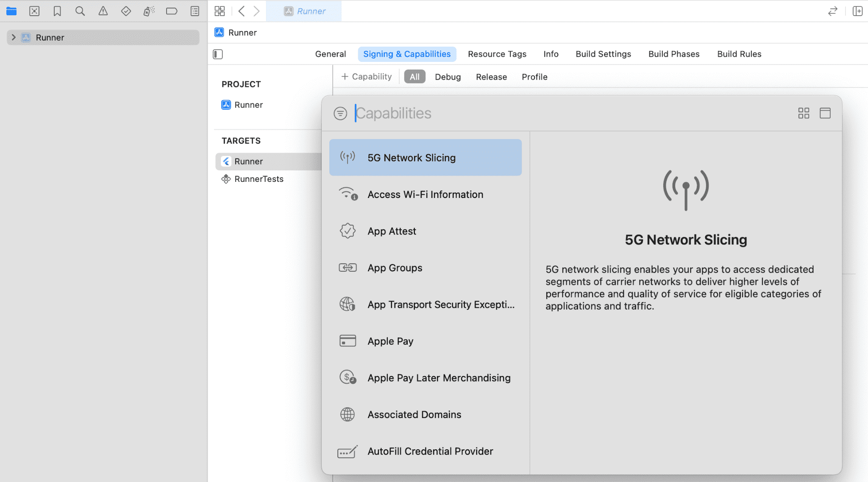Open the Bookmark navigator icon
The width and height of the screenshot is (868, 482).
[x=57, y=11]
